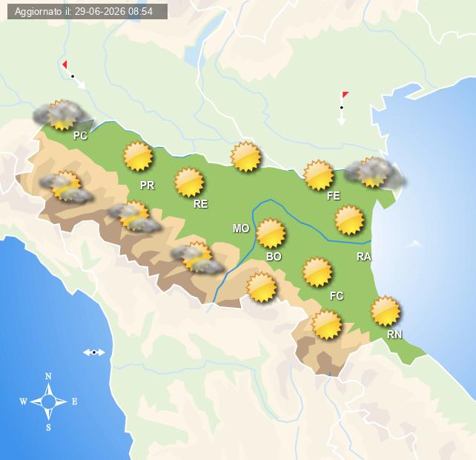Viewport: 476px width, 460px height.
Task: Click the sun icon next to BO
Action: tap(271, 234)
